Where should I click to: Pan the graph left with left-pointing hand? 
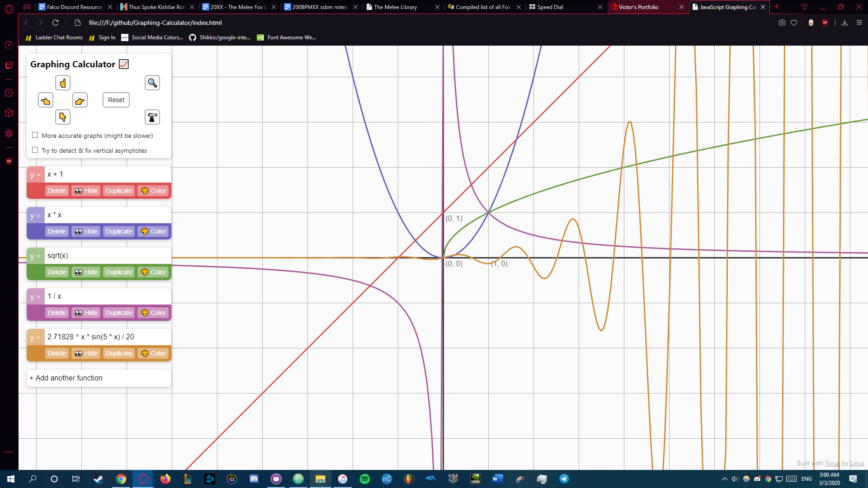(46, 100)
